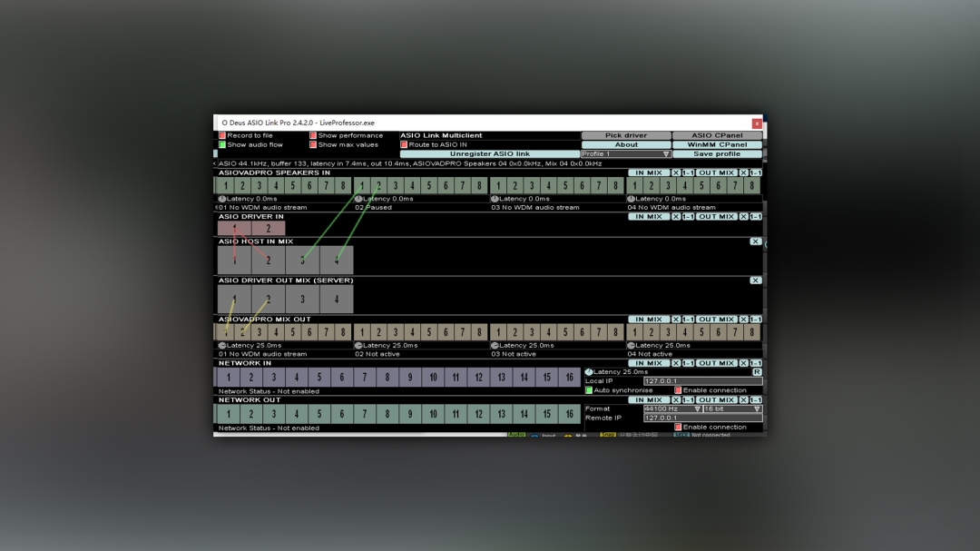Screen dimensions: 980x551
Task: Click the Speakers In row IN MIX 1-1 button
Action: coord(688,172)
